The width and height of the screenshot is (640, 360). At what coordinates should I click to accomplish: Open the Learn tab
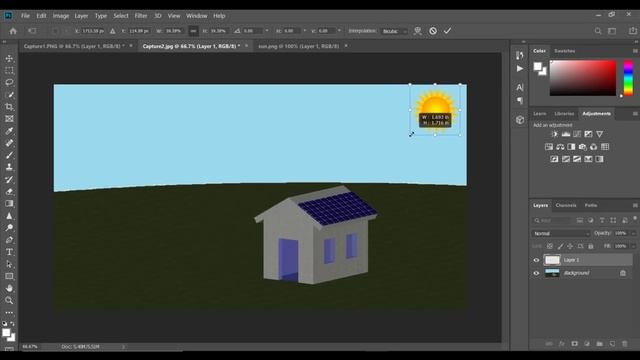[x=540, y=113]
